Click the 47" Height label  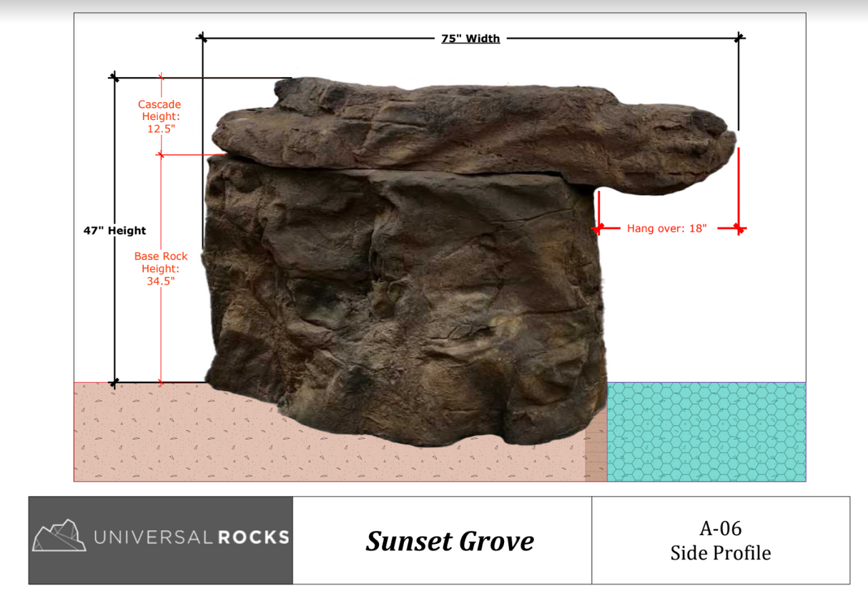coord(114,230)
